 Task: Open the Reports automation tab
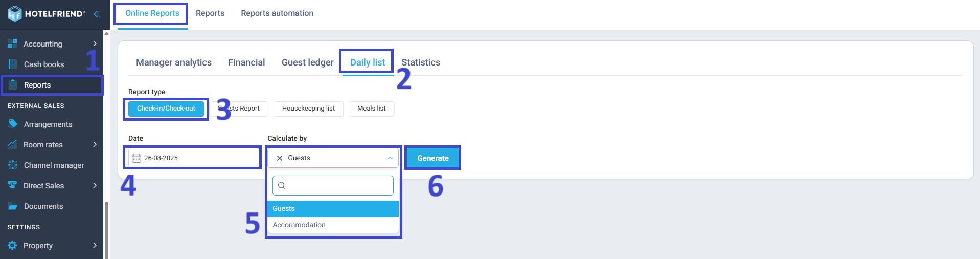click(x=277, y=13)
